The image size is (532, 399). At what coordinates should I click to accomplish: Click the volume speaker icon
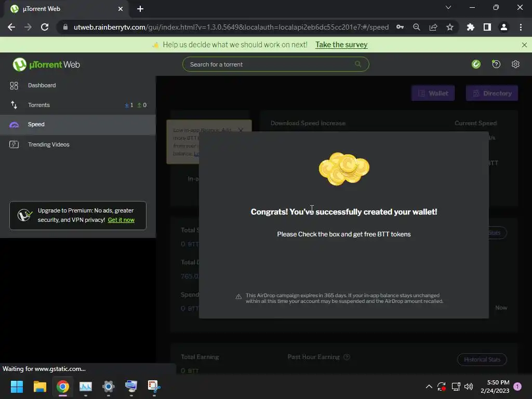pyautogui.click(x=469, y=387)
